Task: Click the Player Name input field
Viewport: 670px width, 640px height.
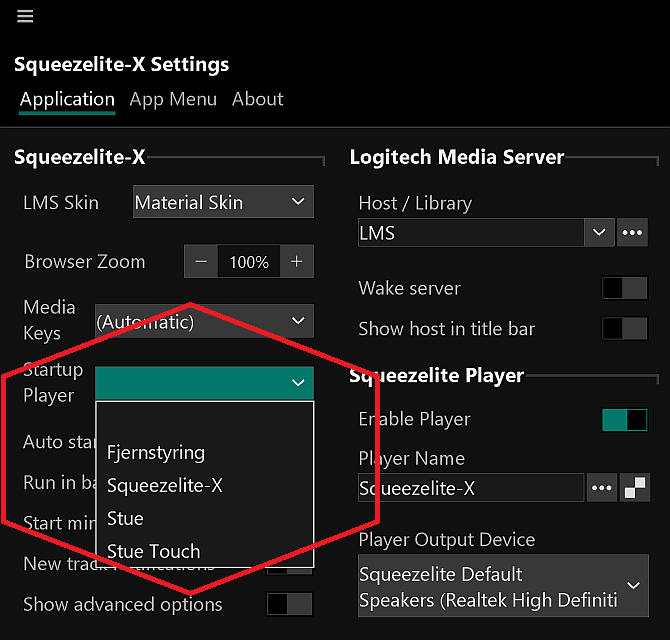Action: (471, 487)
